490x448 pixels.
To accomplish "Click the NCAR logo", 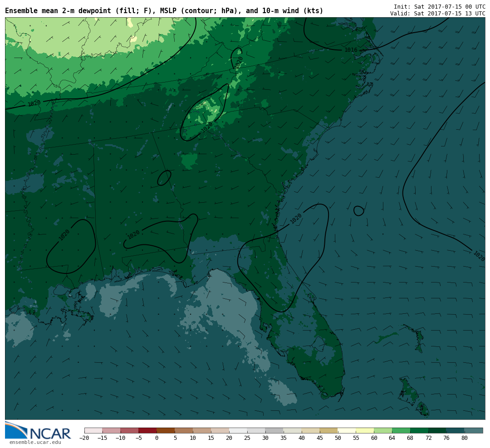I will point(38,431).
